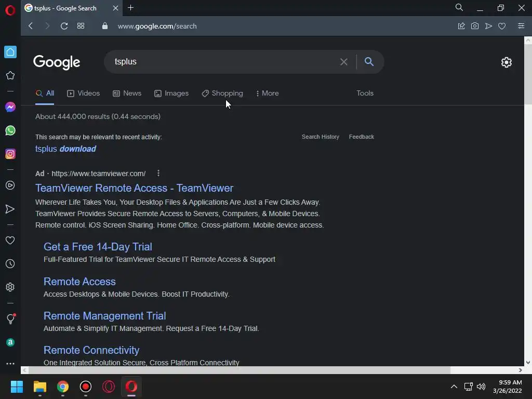Submit search with magnifier button

point(369,61)
